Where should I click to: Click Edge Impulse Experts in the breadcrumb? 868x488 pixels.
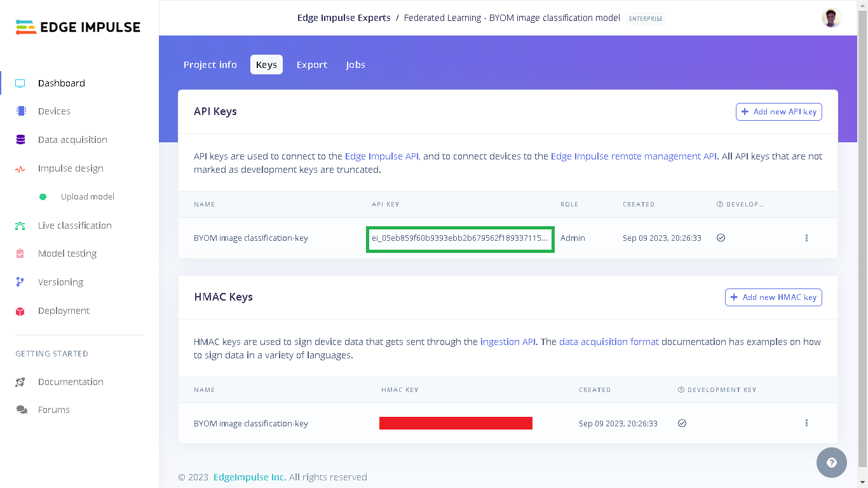(344, 18)
